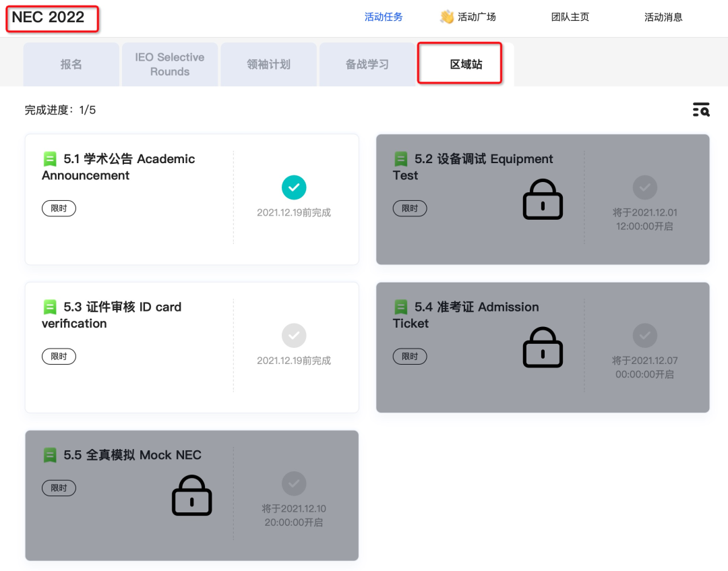Open the task search filter icon
The height and width of the screenshot is (571, 728).
[x=701, y=110]
